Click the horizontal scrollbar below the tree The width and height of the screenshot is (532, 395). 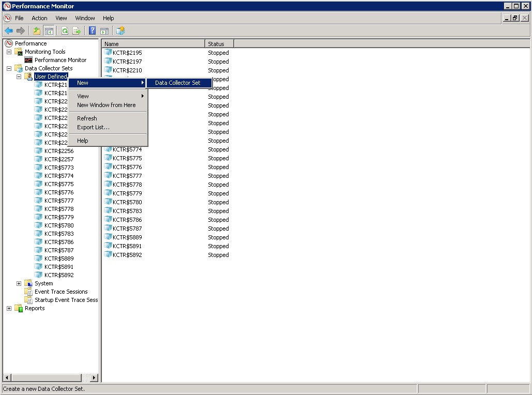click(x=47, y=377)
